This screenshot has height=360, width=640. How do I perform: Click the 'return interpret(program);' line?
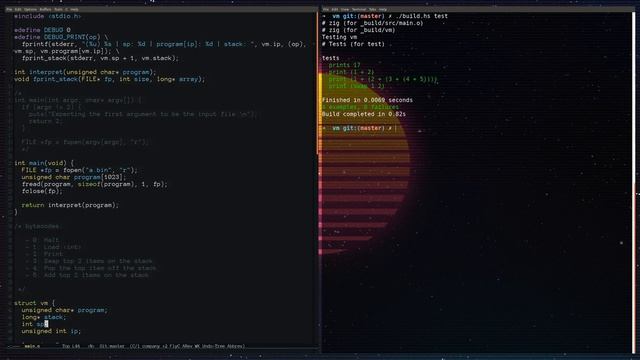(70, 205)
